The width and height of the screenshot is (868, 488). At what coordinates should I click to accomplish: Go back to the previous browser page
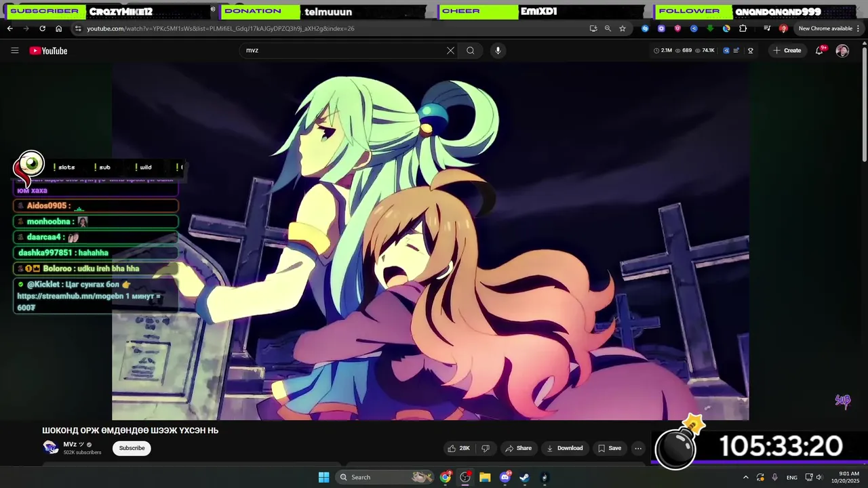(9, 28)
